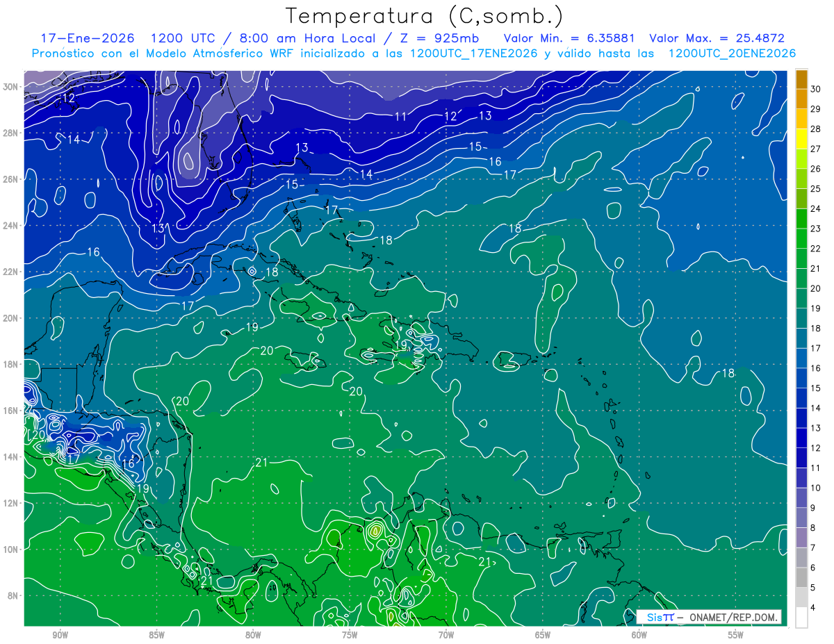Click the title "Temperatura (C,somb.)"

tap(425, 17)
